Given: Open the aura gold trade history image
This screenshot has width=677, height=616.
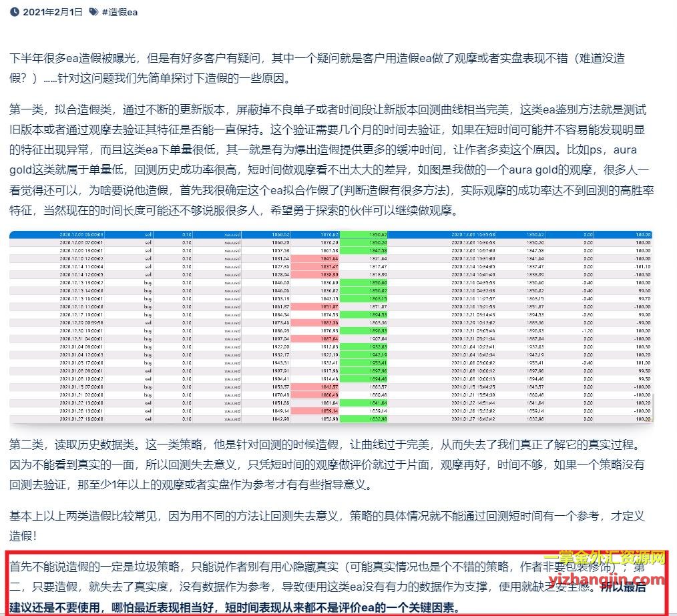Looking at the screenshot, I should click(331, 327).
